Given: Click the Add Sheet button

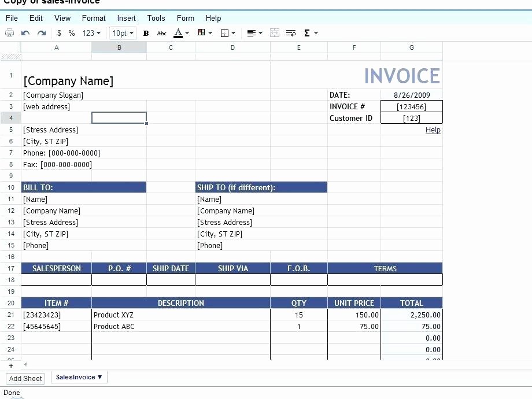Looking at the screenshot, I should (25, 379).
